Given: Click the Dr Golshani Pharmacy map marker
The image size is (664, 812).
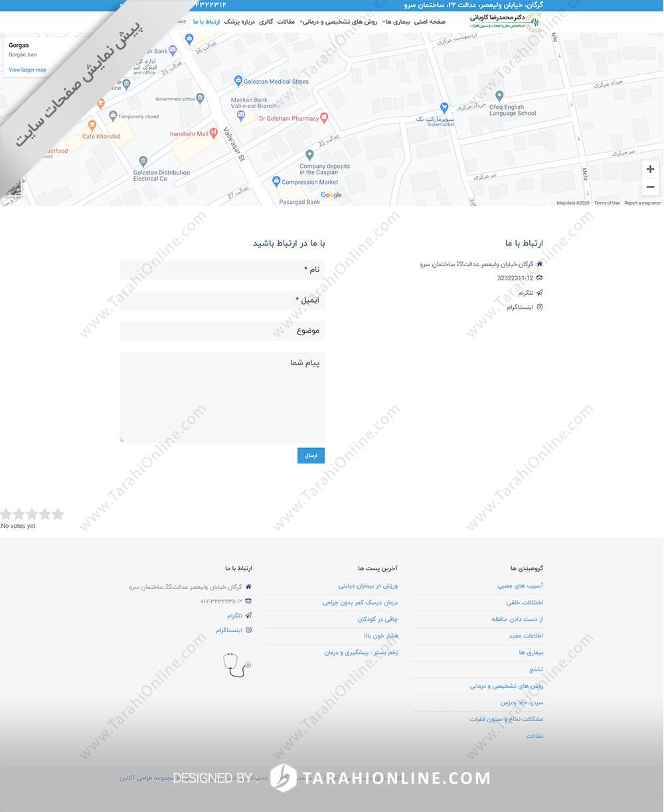Looking at the screenshot, I should click(324, 118).
